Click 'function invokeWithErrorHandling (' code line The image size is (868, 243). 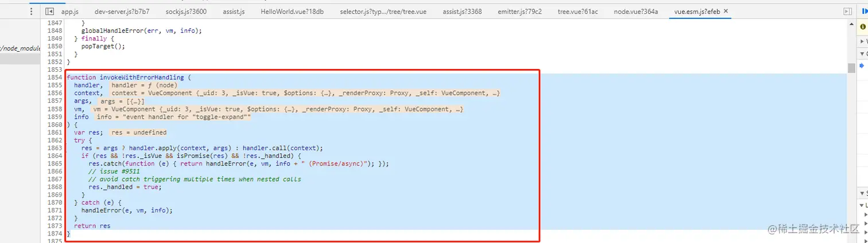click(x=128, y=78)
